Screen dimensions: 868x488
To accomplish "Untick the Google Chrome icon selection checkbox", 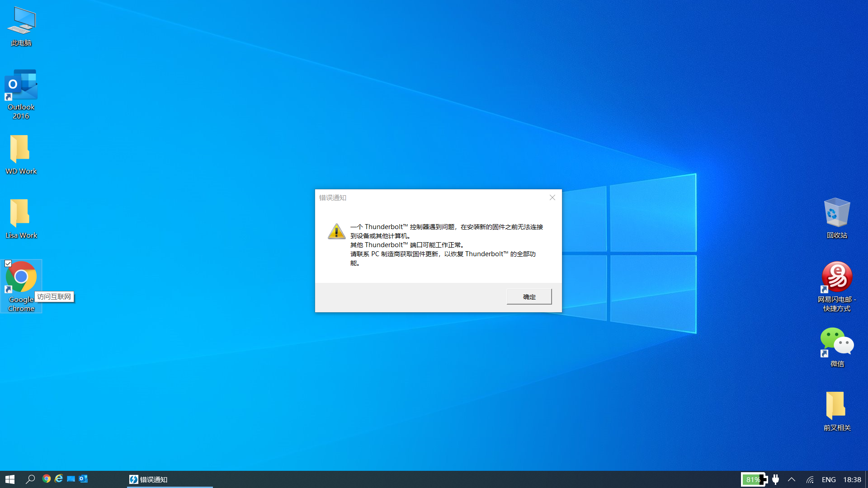I will 8,263.
